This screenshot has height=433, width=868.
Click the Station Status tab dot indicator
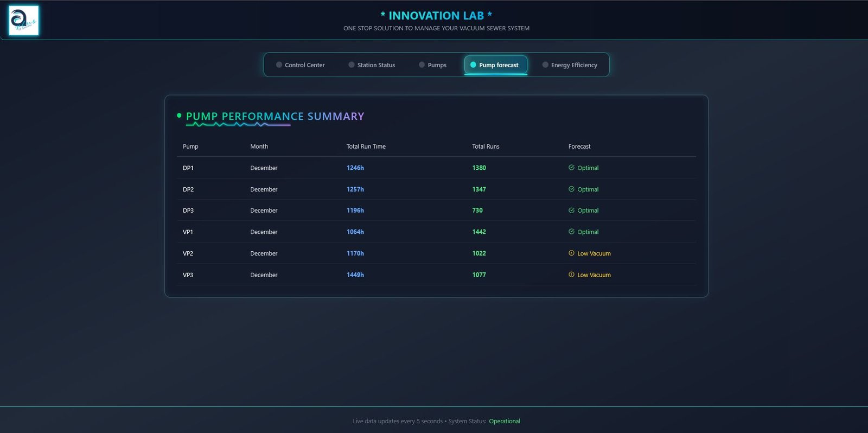352,65
